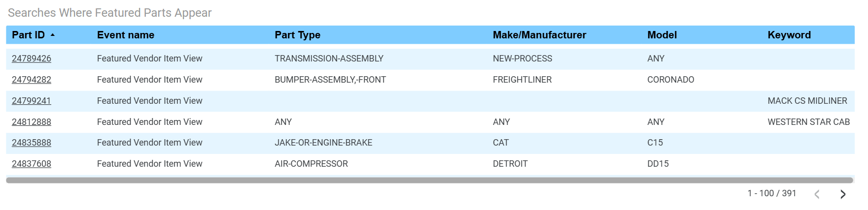Sort by Make/Manufacturer column header
868x210 pixels.
(x=539, y=35)
